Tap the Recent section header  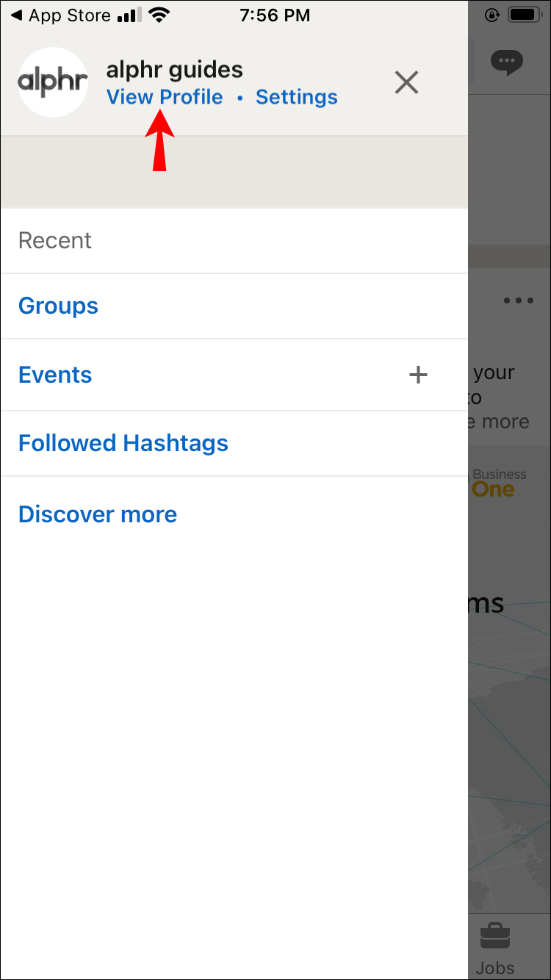click(55, 240)
